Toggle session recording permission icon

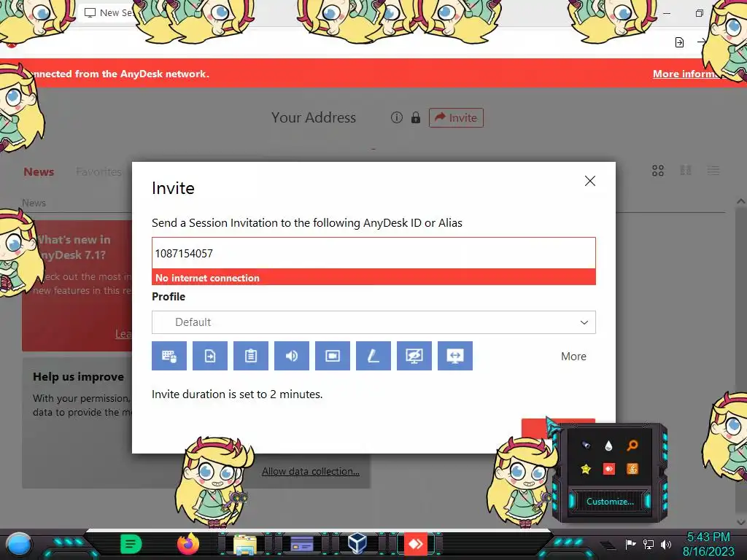pyautogui.click(x=333, y=356)
